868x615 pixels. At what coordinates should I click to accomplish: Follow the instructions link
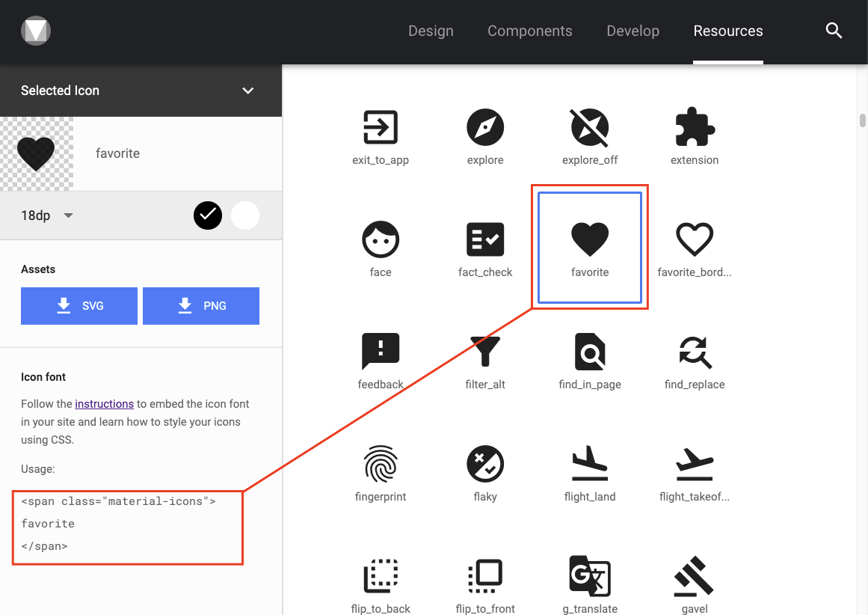click(x=104, y=404)
